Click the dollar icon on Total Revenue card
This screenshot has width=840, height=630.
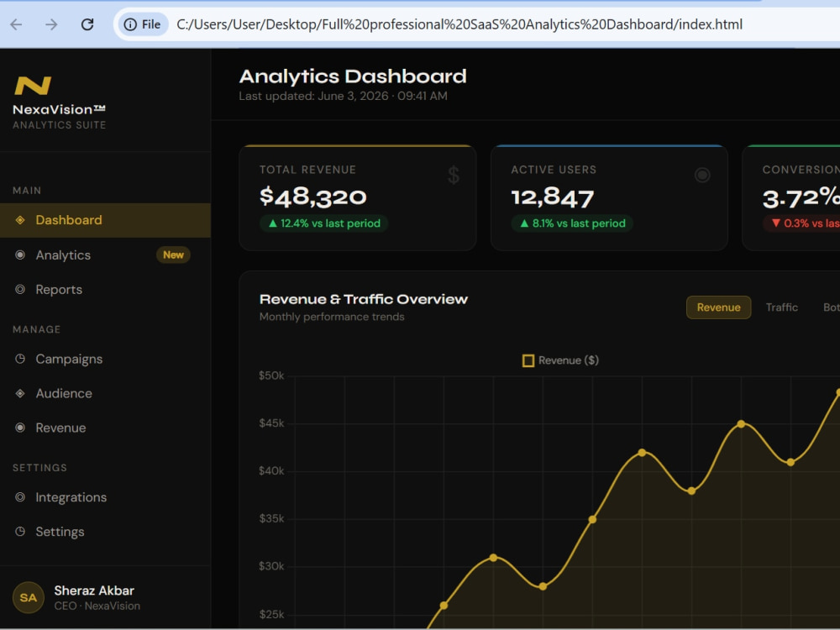pyautogui.click(x=454, y=176)
